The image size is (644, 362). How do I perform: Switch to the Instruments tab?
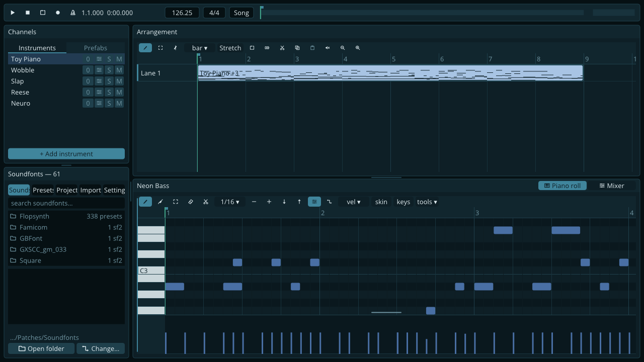pyautogui.click(x=37, y=48)
